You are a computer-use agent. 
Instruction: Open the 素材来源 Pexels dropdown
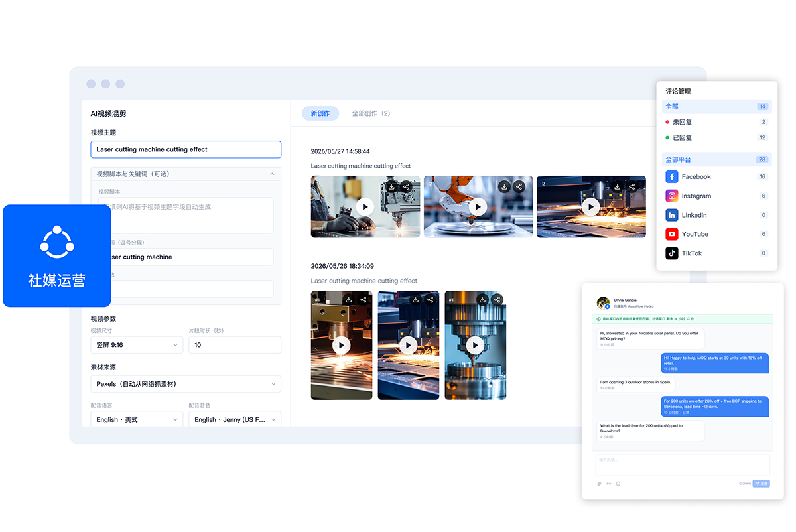point(186,384)
